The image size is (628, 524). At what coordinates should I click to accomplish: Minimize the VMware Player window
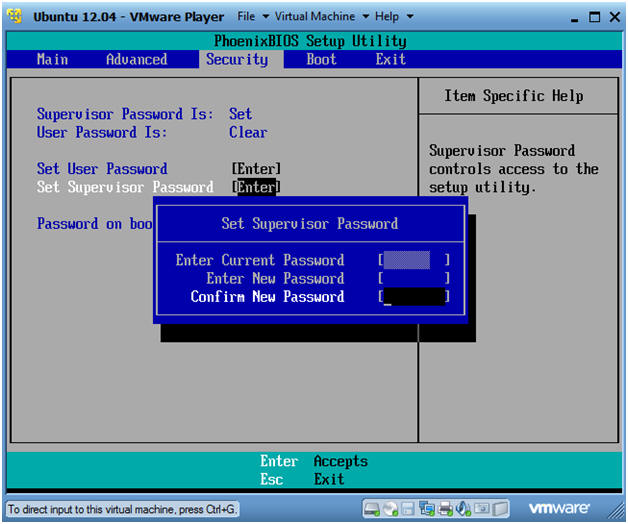click(x=574, y=18)
